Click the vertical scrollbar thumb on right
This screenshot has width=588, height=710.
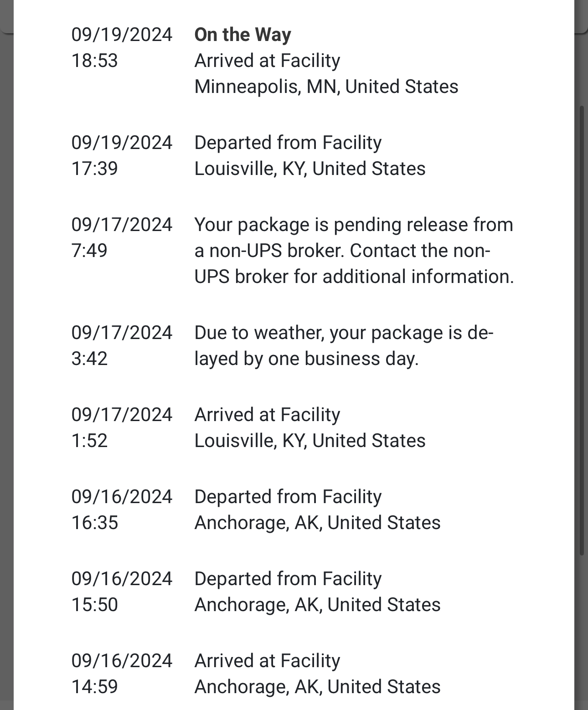[x=581, y=330]
